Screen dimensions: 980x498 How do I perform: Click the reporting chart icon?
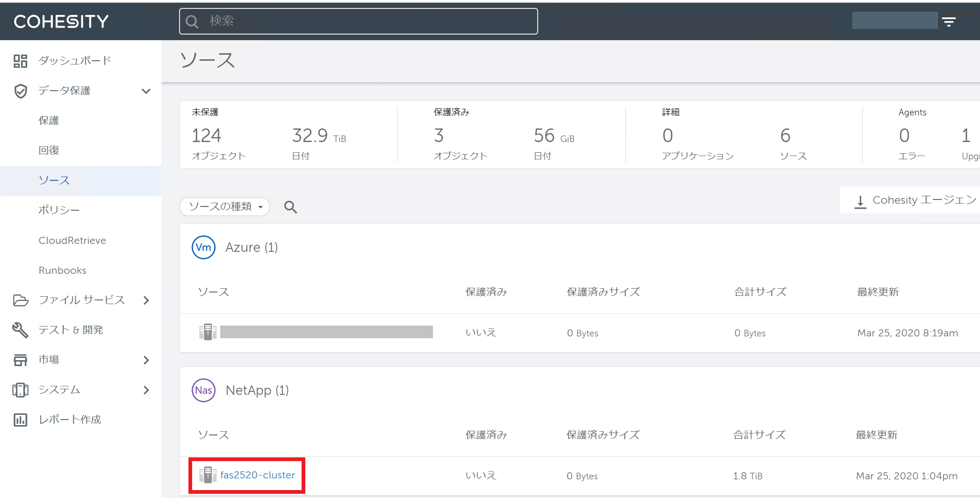point(20,420)
